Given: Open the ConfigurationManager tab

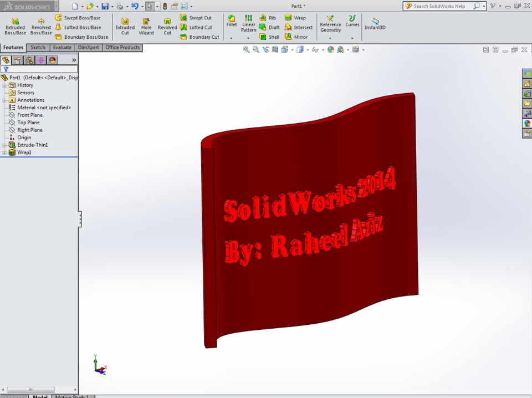Looking at the screenshot, I should coord(29,60).
